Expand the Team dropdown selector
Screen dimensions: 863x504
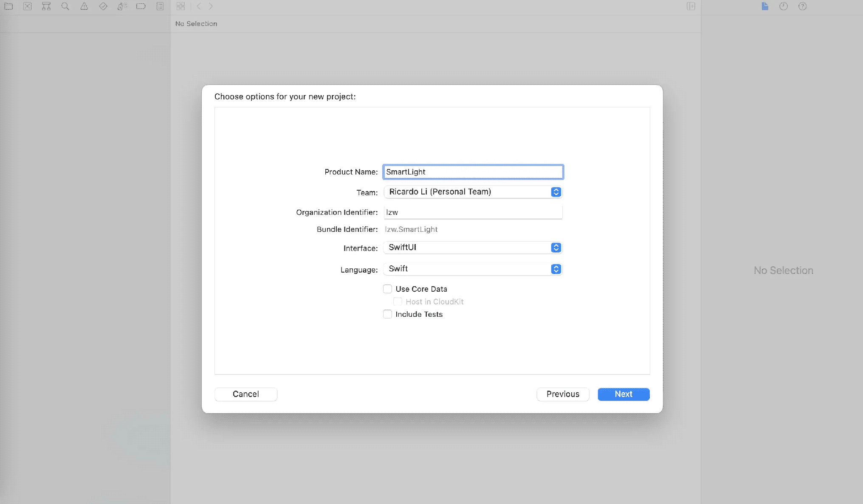(x=555, y=191)
